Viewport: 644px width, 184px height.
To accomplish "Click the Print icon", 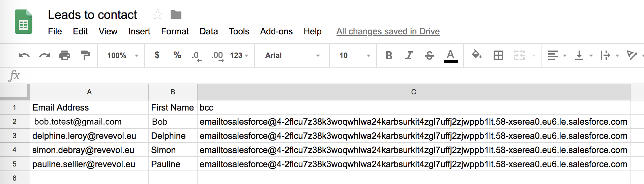I will [x=65, y=55].
